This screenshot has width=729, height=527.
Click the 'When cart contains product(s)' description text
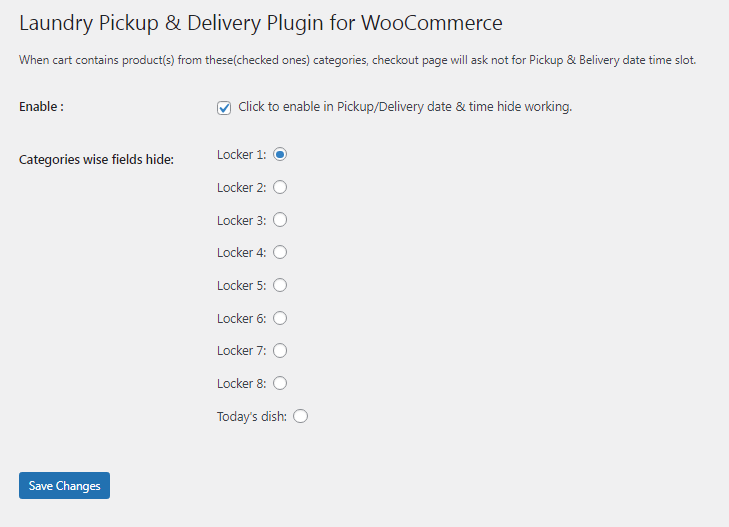(x=358, y=60)
